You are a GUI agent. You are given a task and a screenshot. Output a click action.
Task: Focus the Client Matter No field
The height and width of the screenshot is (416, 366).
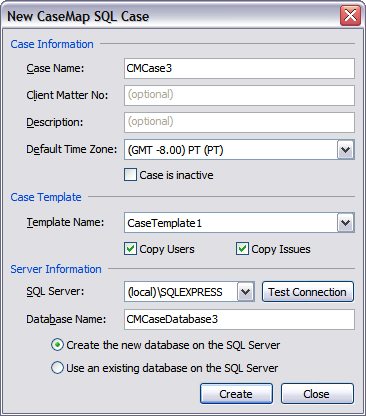(x=239, y=96)
